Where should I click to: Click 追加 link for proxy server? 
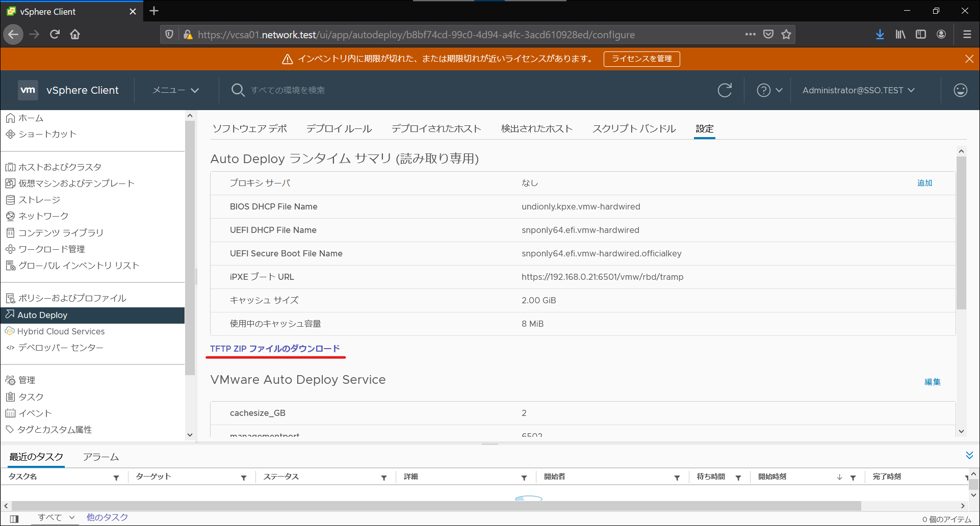tap(924, 183)
